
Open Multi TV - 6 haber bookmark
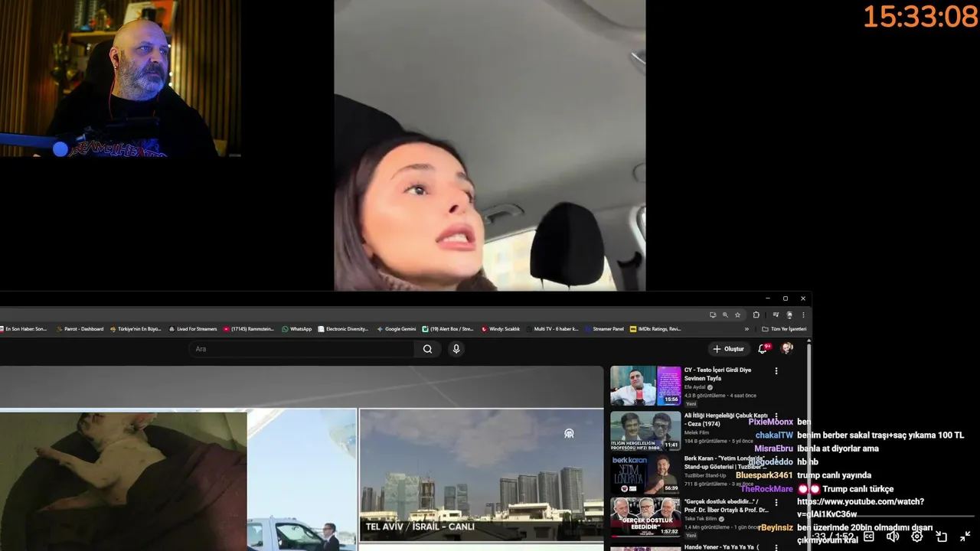coord(552,329)
